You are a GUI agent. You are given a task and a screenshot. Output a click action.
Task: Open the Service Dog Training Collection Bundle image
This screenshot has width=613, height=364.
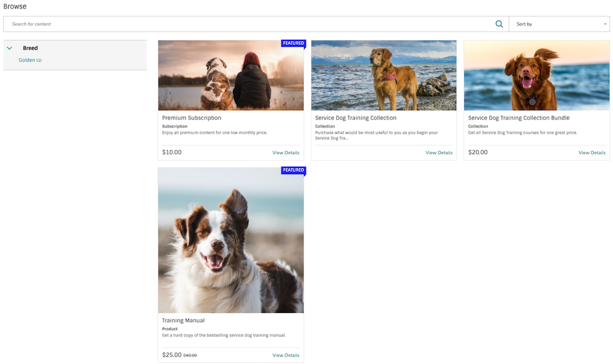(x=537, y=75)
